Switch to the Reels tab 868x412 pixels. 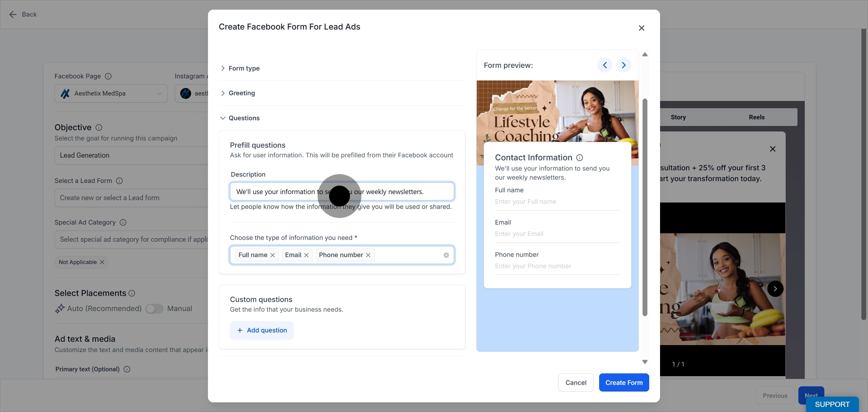756,117
